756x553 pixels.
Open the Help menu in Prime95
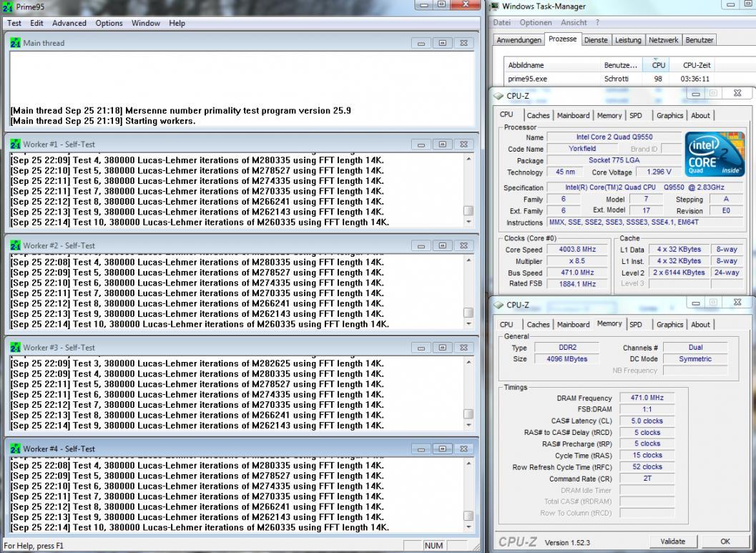177,23
